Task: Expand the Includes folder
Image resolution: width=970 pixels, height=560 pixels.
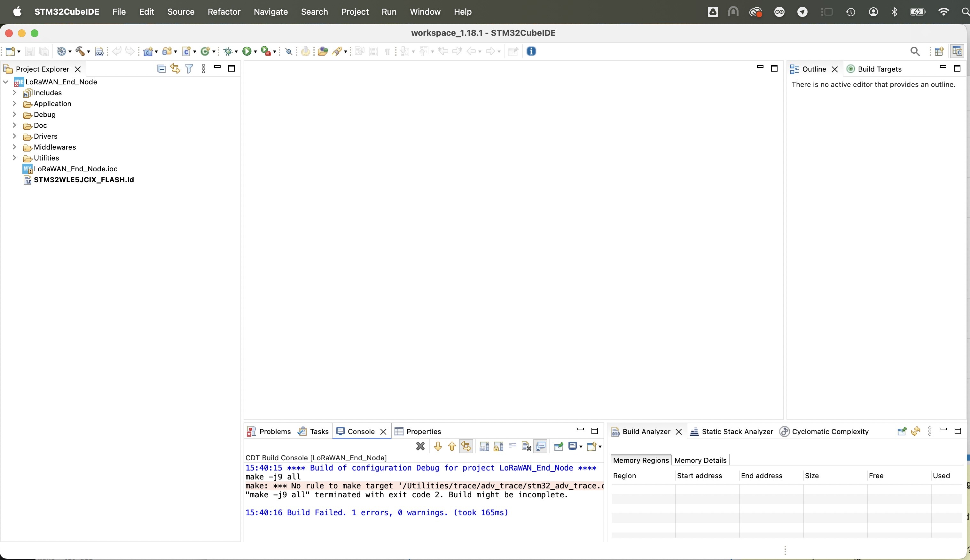Action: 14,93
